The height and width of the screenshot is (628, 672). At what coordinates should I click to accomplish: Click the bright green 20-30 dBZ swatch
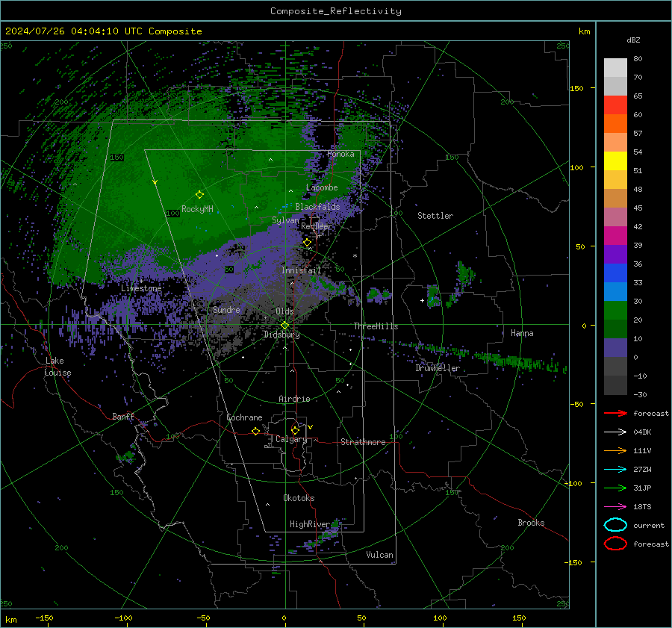(615, 311)
